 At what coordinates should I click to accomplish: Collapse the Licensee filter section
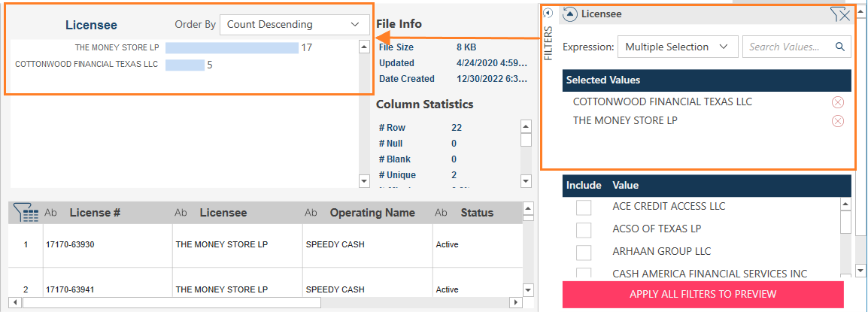pyautogui.click(x=570, y=14)
